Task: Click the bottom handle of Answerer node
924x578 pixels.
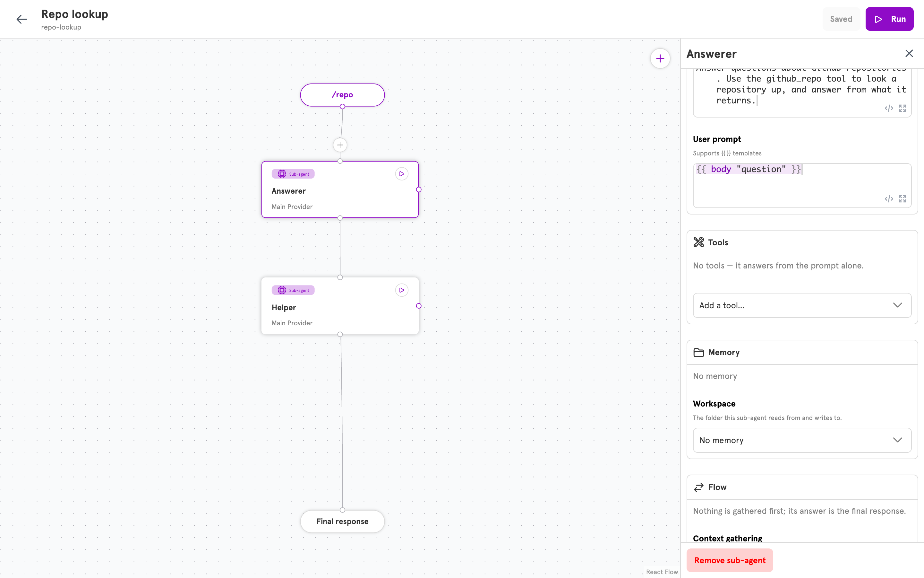Action: [x=340, y=218]
